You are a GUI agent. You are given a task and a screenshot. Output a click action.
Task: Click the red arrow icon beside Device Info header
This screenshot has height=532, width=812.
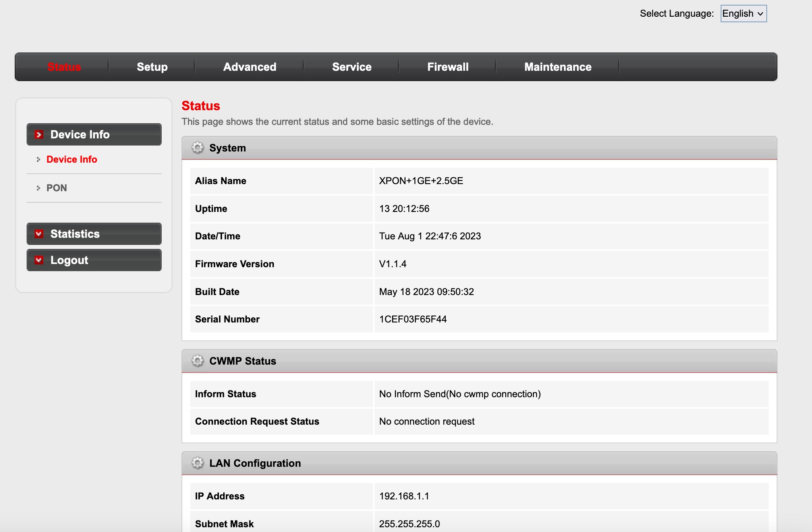[39, 134]
